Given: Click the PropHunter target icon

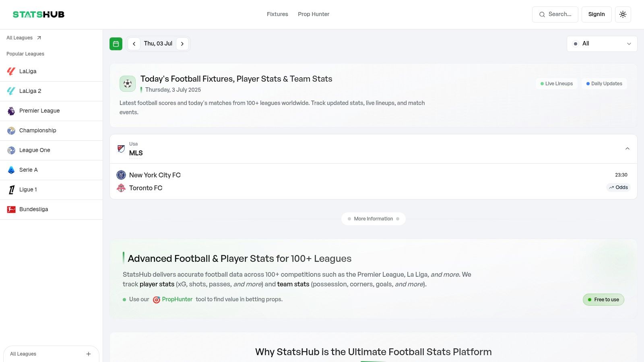Looking at the screenshot, I should [x=157, y=300].
